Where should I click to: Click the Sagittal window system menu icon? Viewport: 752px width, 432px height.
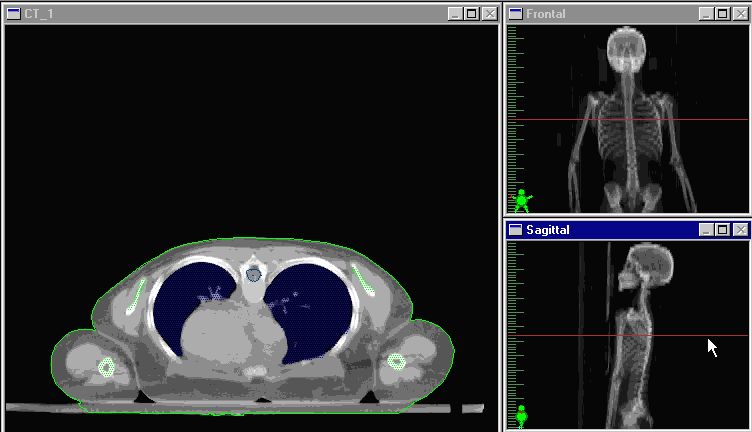click(516, 230)
